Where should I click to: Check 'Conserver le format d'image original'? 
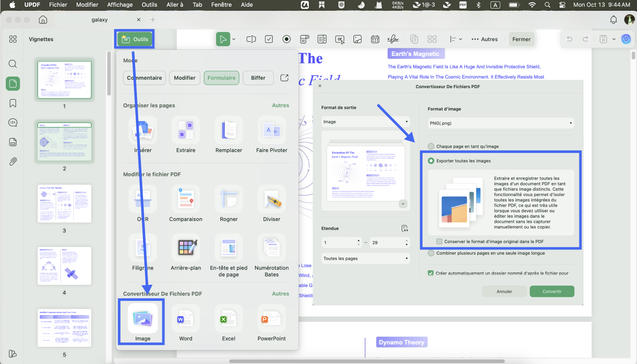tap(439, 242)
